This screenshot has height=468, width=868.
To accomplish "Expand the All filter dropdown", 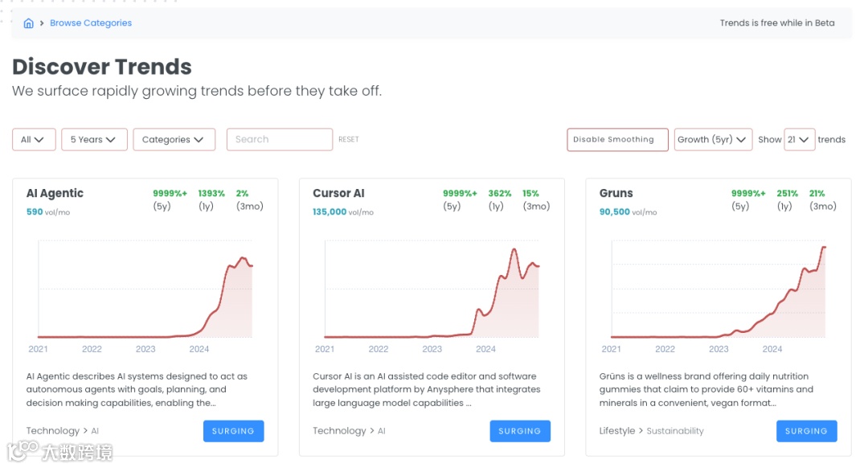I will click(x=34, y=140).
